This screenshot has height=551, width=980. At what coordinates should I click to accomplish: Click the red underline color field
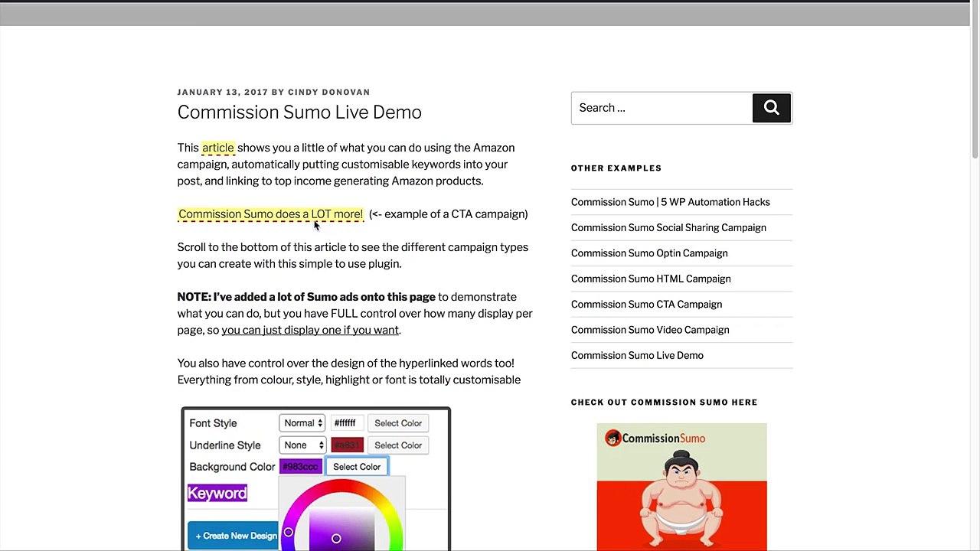(347, 445)
